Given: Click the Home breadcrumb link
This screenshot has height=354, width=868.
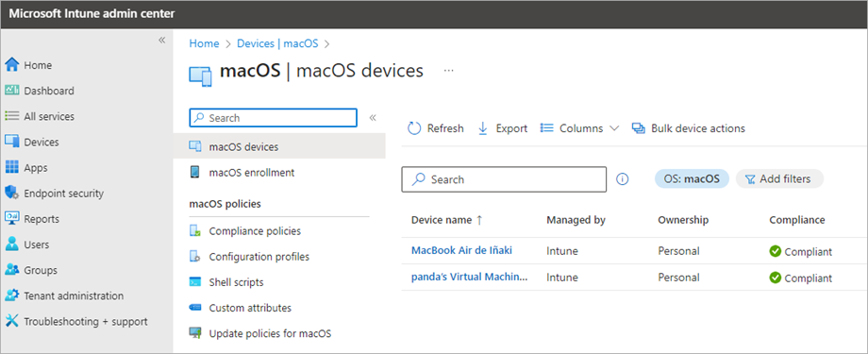Looking at the screenshot, I should pyautogui.click(x=205, y=43).
